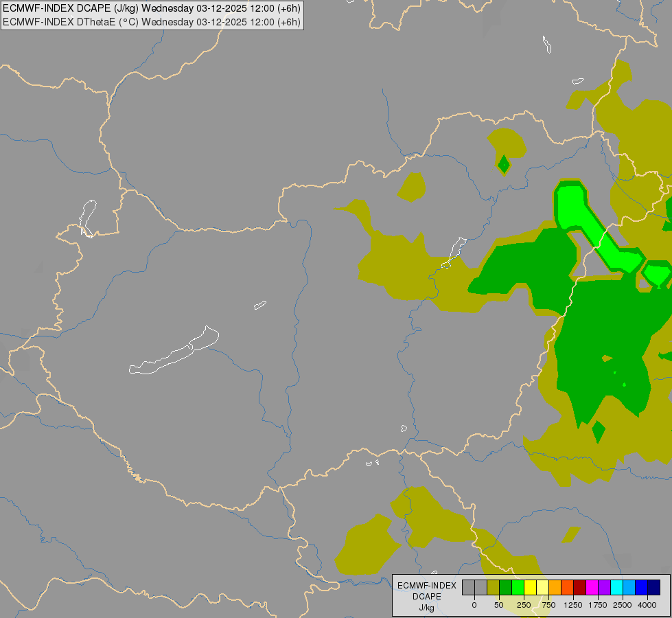
Task: Click the olive legend swatch
Action: [x=494, y=587]
